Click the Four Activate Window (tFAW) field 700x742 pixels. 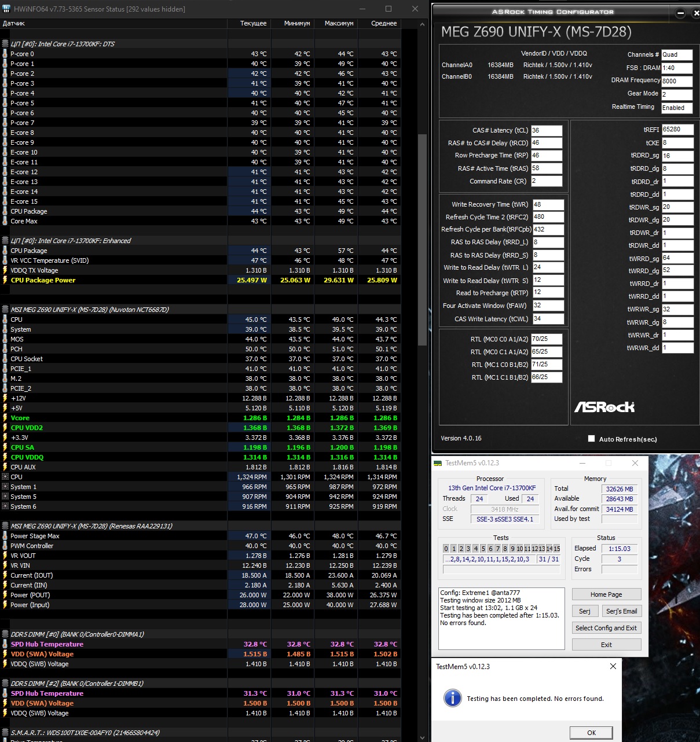click(548, 306)
